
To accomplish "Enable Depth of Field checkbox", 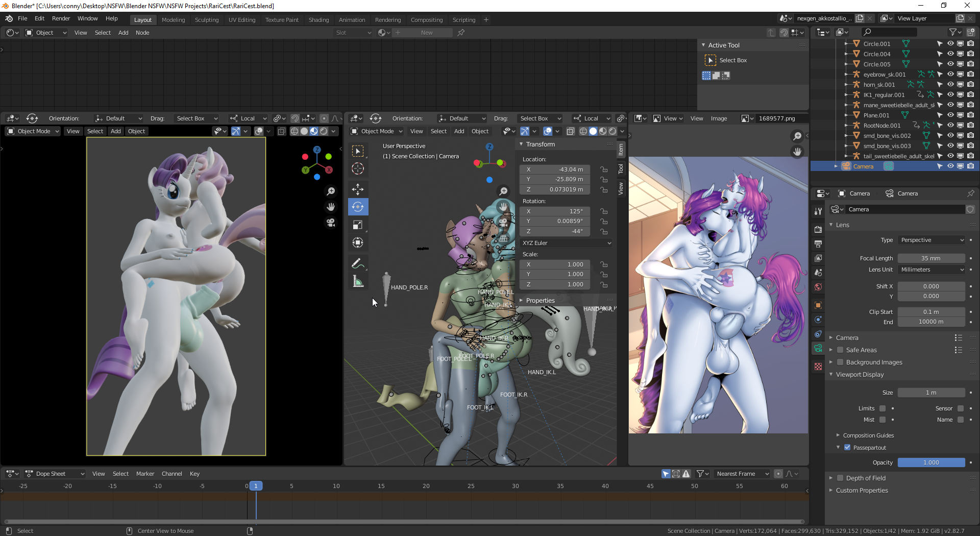I will coord(840,478).
